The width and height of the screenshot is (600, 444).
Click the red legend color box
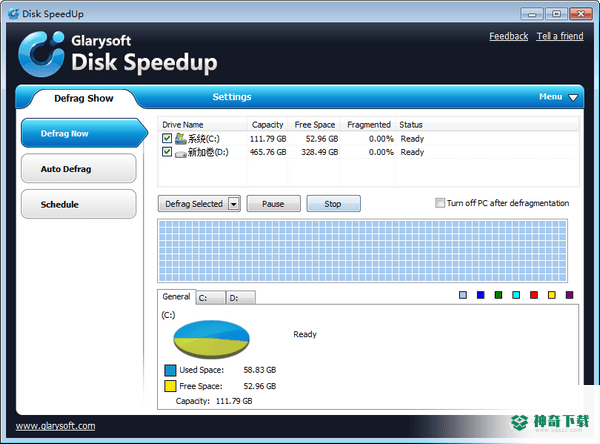pos(534,295)
